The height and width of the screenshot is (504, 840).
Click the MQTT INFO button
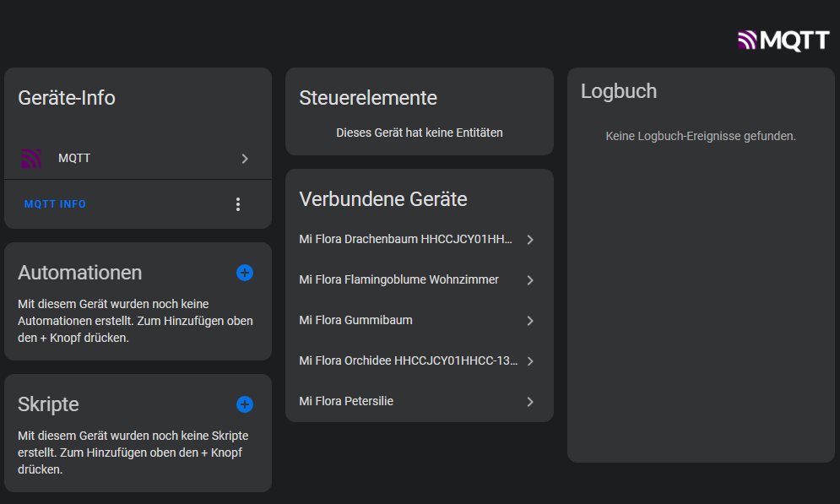55,204
